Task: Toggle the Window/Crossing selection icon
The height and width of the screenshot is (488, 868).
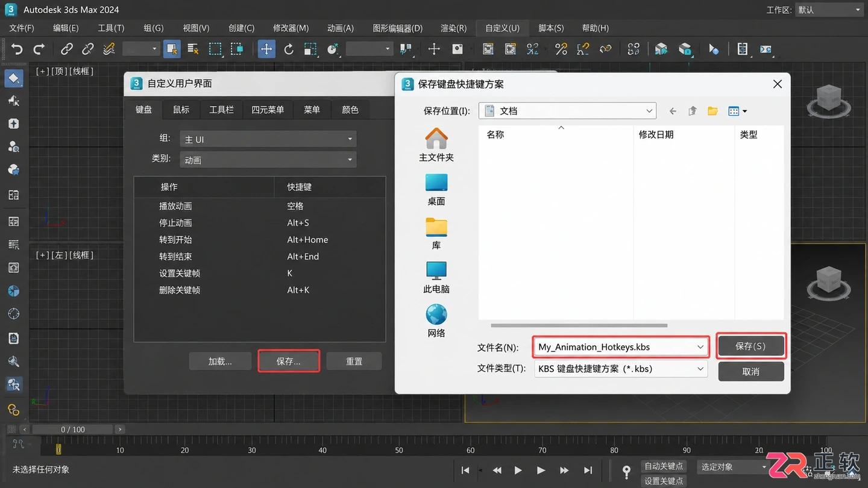Action: tap(237, 49)
